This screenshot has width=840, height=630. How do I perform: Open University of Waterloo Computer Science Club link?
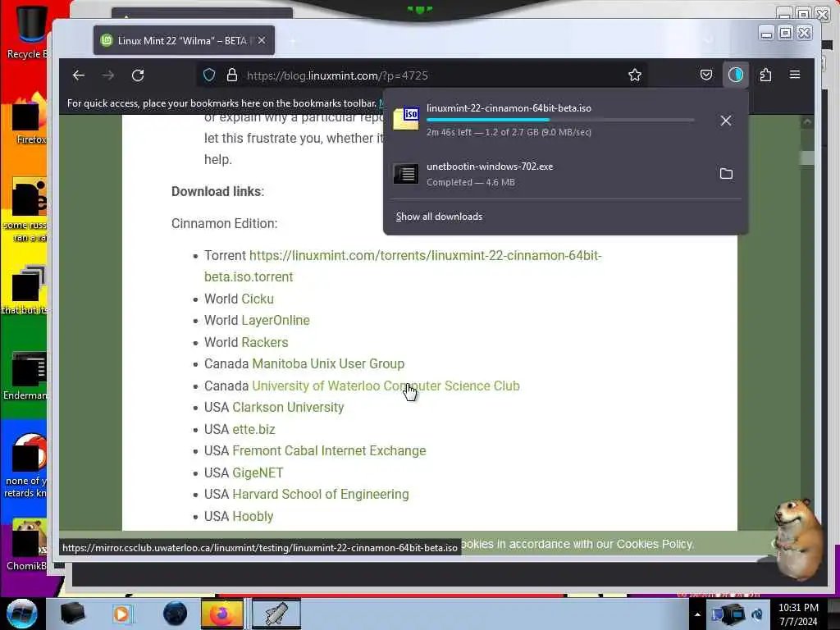(x=386, y=386)
